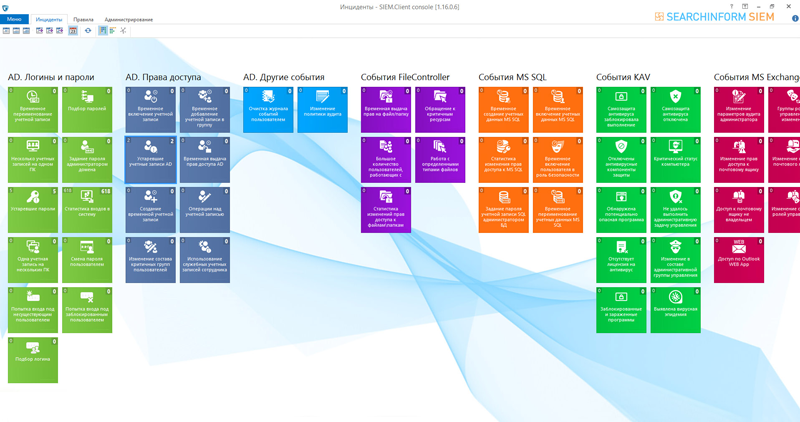Image resolution: width=800 pixels, height=422 pixels.
Task: Open 'Задание пароля администратором домена' tile
Action: tap(87, 160)
